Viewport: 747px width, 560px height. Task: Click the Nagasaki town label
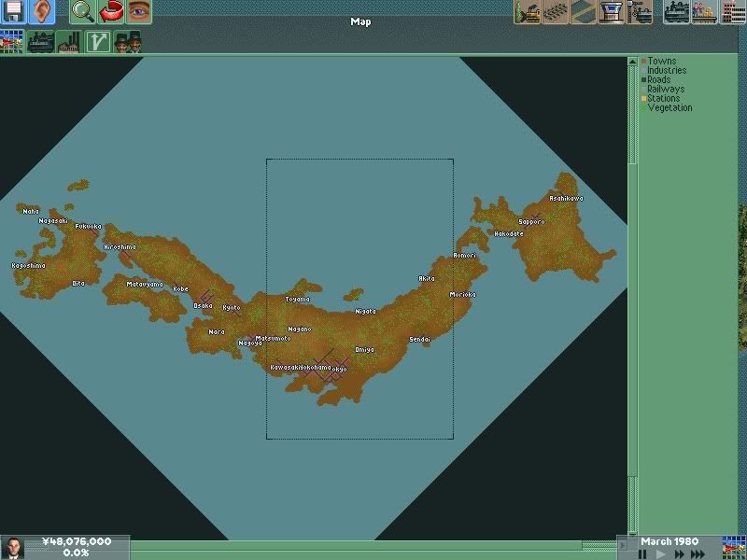click(x=53, y=221)
